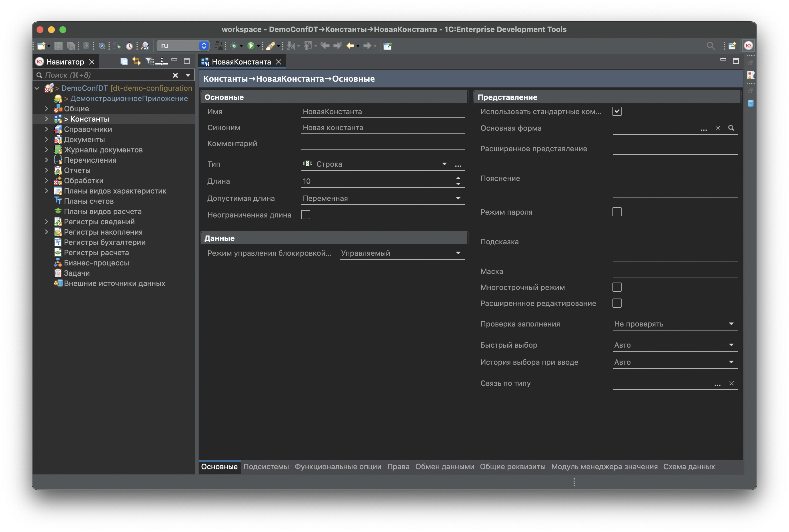Toggle the Режим пароля checkbox
The image size is (789, 532).
tap(617, 212)
